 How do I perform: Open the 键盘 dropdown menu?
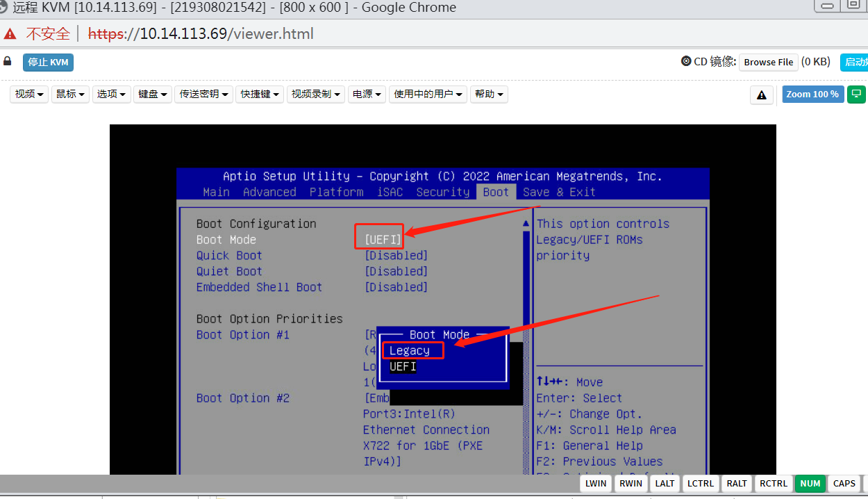(152, 94)
